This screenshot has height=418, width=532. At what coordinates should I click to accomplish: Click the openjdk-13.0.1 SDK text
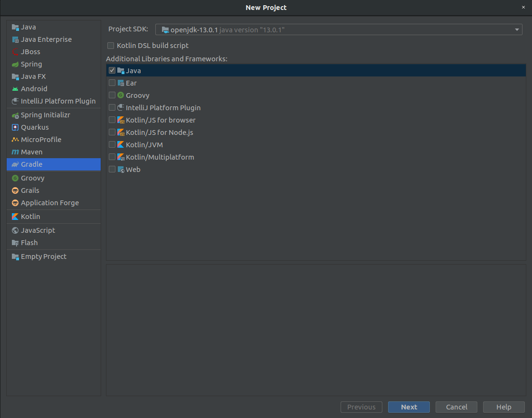194,30
